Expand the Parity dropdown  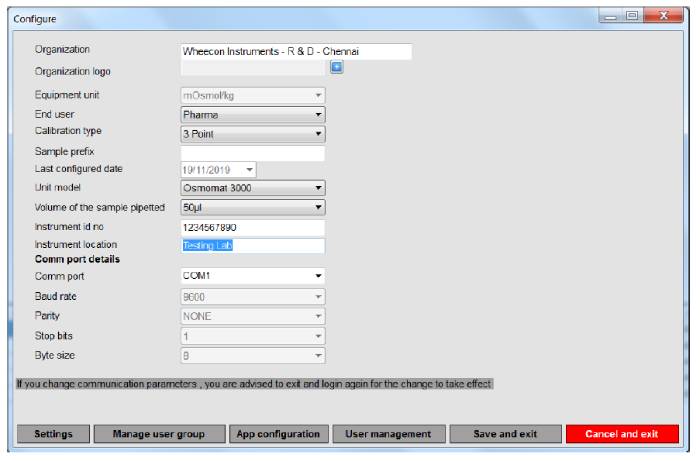pyautogui.click(x=253, y=316)
